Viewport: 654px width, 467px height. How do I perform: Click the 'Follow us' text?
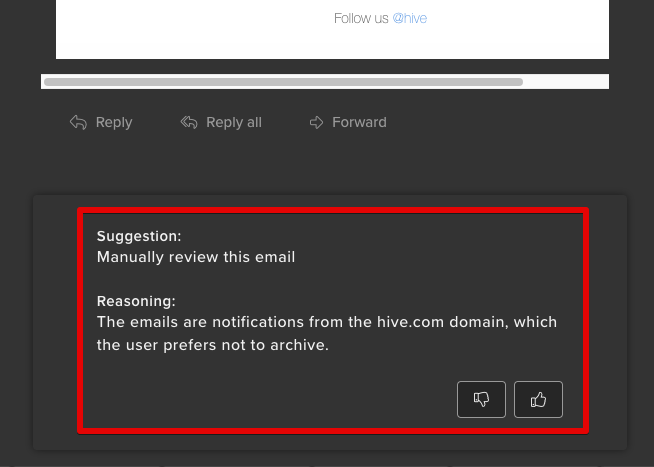click(x=361, y=18)
